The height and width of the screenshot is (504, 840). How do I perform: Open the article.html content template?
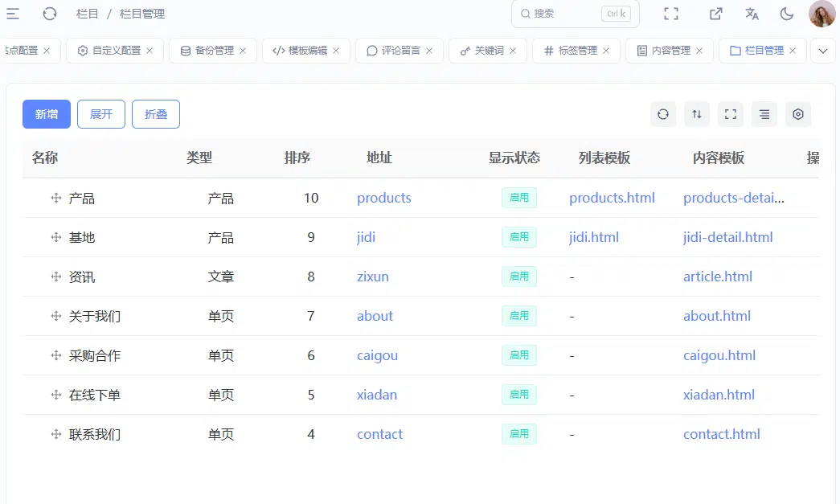pyautogui.click(x=718, y=277)
